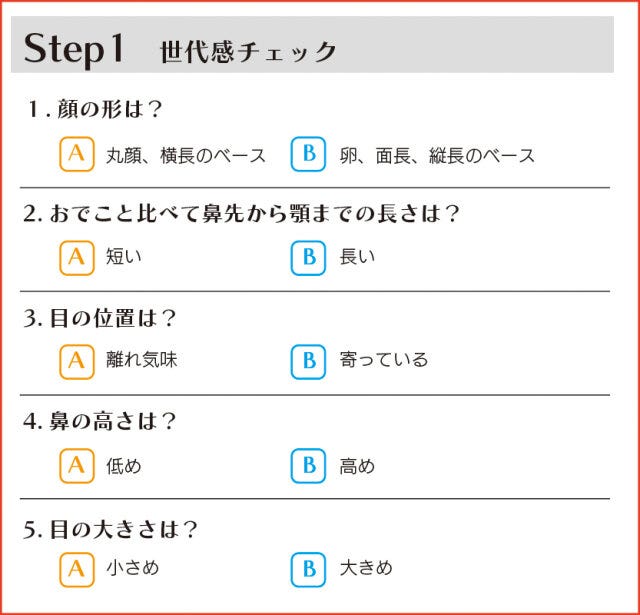
Task: Click the Step1 heading text
Action: click(74, 48)
